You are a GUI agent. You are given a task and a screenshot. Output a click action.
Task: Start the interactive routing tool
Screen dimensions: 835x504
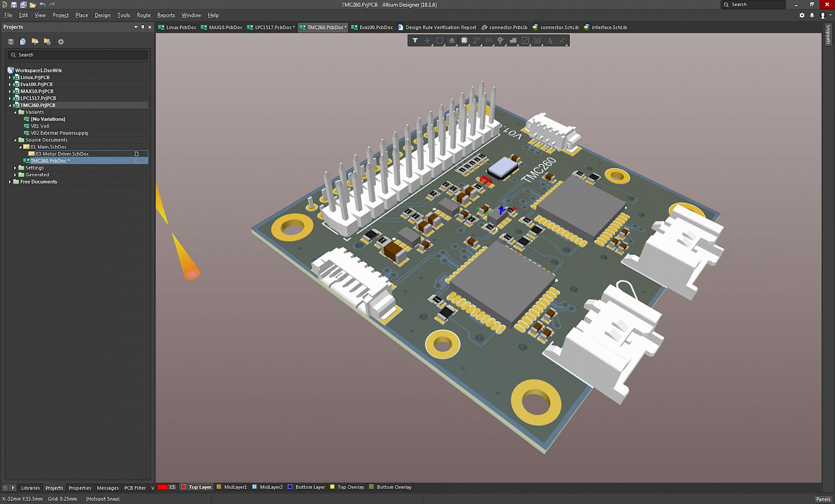coord(477,40)
